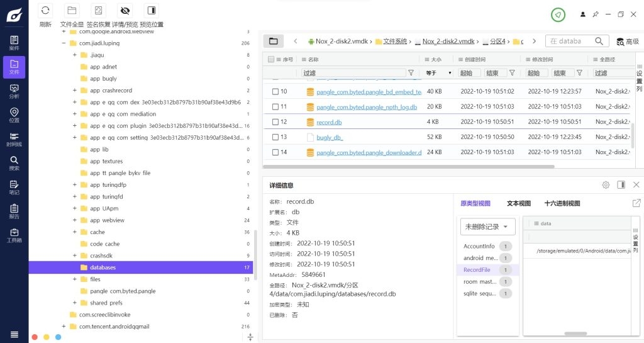Viewport: 644px width, 343px height.
Task: Click the 刷新 refresh icon in toolbar
Action: pos(45,11)
